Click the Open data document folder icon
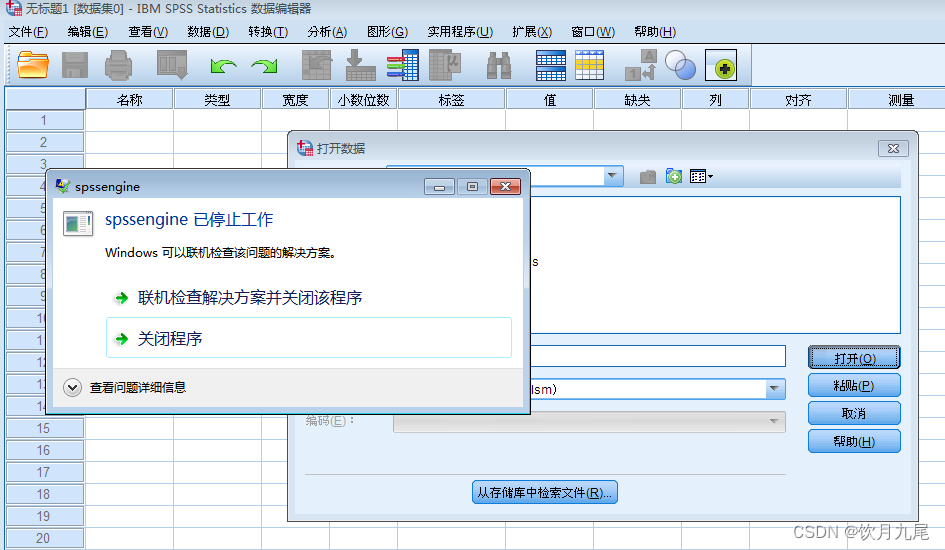The width and height of the screenshot is (945, 550). pos(33,64)
